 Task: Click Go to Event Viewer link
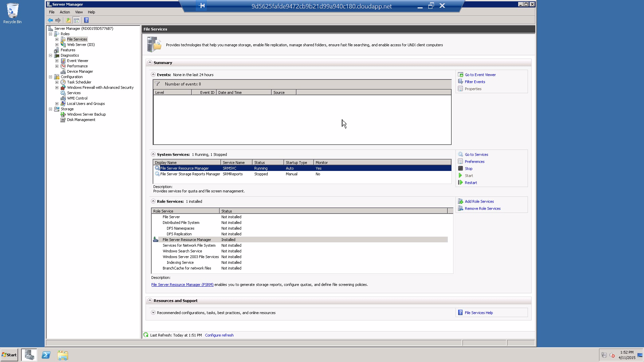point(480,75)
